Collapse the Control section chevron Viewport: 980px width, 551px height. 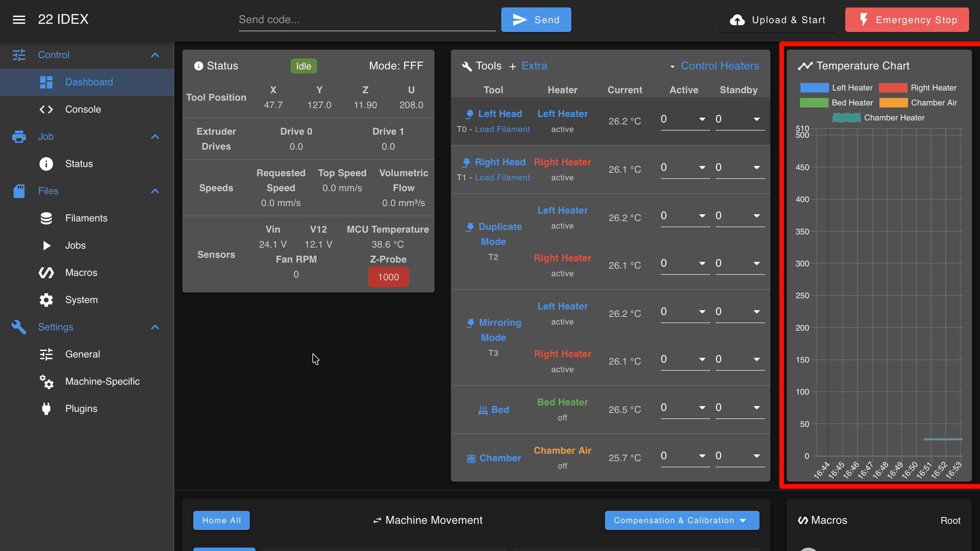[155, 55]
